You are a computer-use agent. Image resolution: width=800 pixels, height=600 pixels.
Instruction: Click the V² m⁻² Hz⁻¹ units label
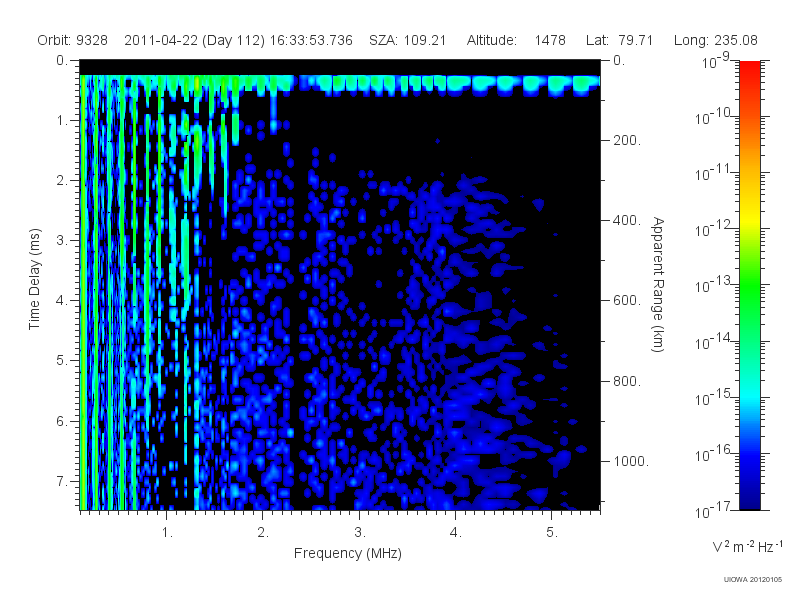[x=747, y=546]
